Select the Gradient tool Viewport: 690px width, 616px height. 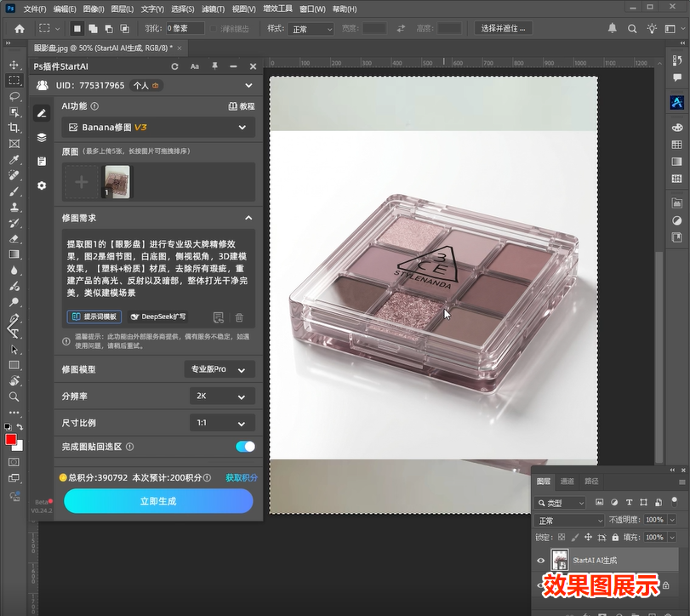click(14, 254)
